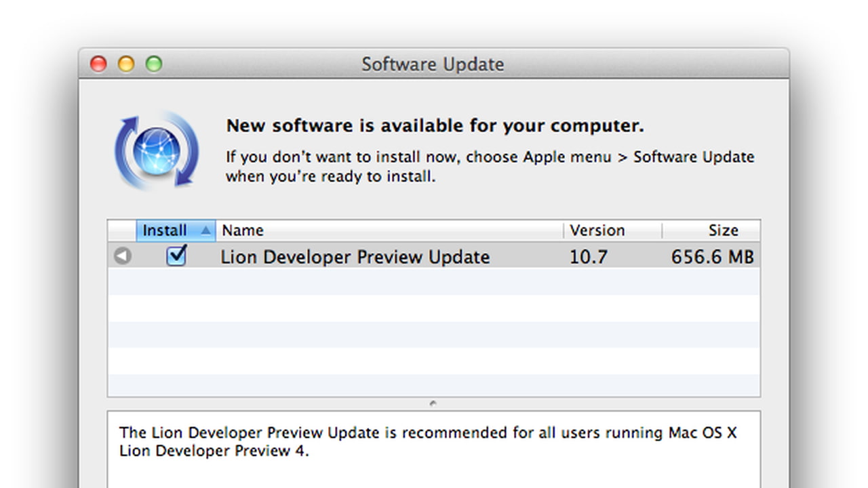This screenshot has height=488, width=868.
Task: Sort the list by the Install column header
Action: (x=176, y=230)
